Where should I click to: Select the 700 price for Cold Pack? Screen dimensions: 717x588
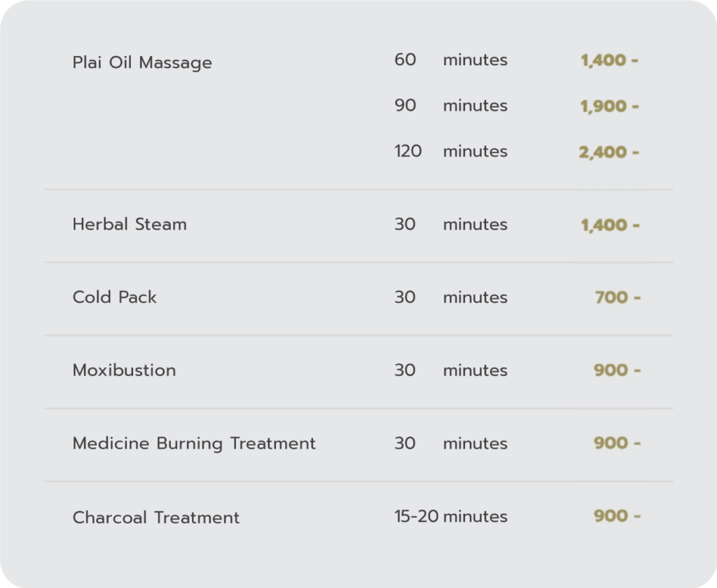(x=617, y=298)
